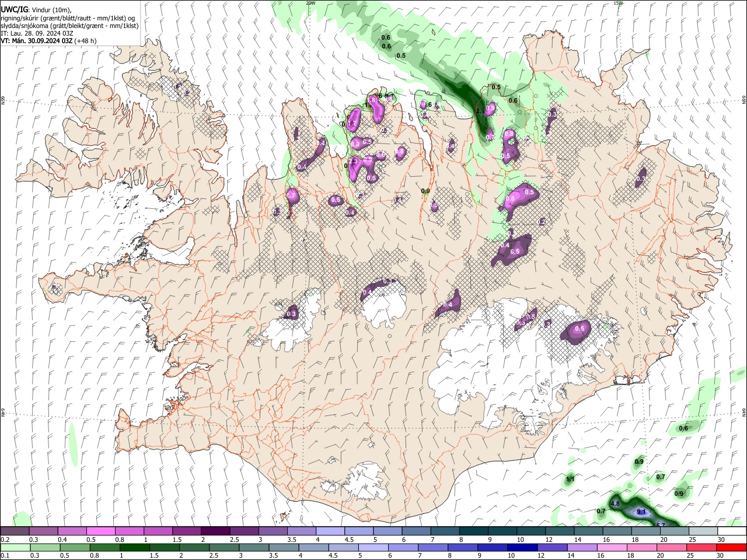
Task: Click the 9.1 precipitation value offshore southeast
Action: coord(641,512)
